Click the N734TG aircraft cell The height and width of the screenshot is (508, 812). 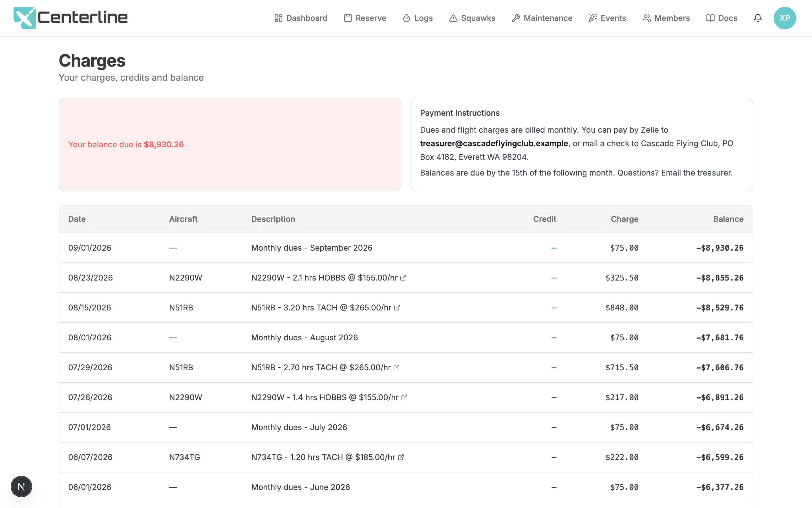coord(185,457)
